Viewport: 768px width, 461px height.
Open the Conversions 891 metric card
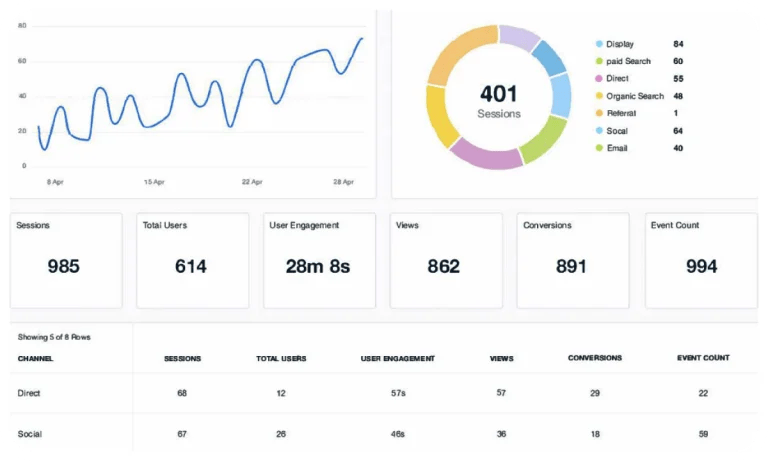(x=573, y=260)
